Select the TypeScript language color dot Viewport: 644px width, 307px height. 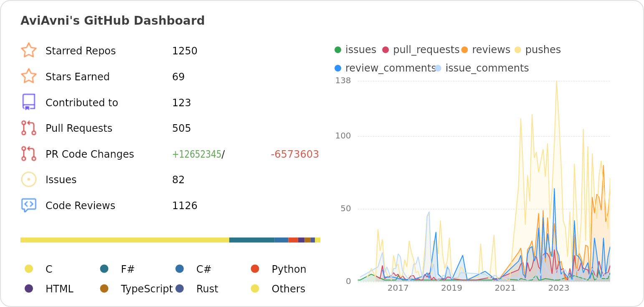(104, 288)
